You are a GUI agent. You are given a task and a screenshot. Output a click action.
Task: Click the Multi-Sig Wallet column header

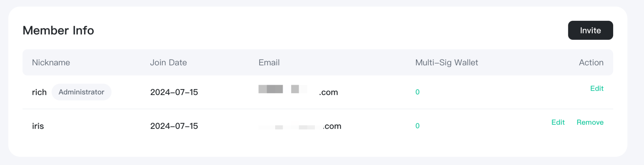click(447, 62)
